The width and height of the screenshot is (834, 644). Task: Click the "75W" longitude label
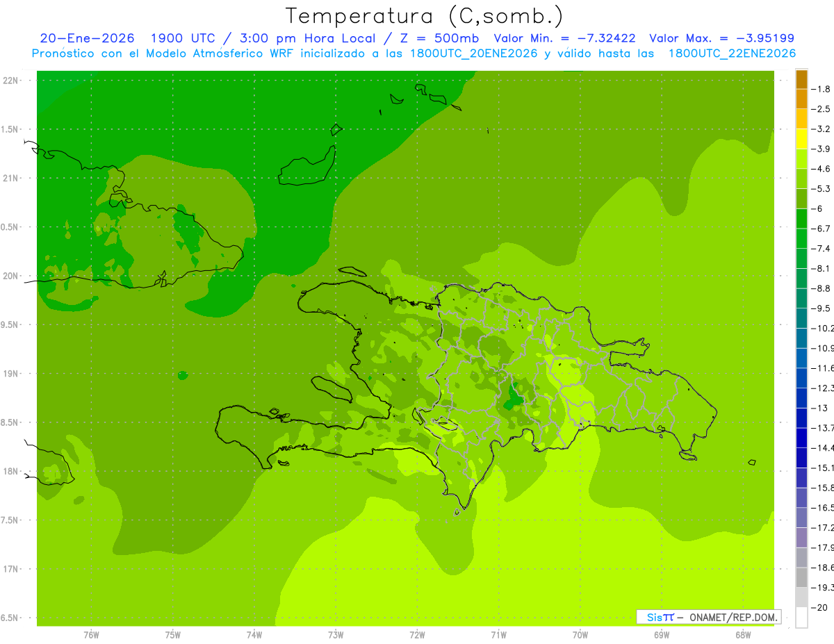(x=173, y=634)
